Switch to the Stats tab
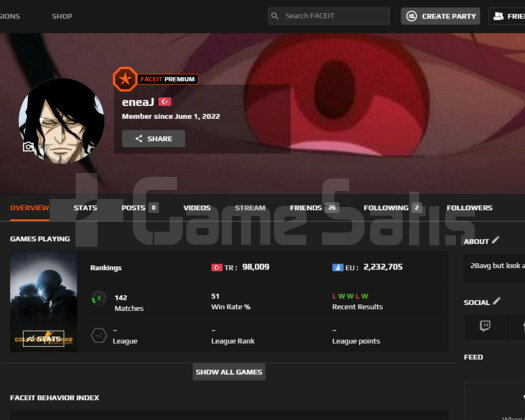This screenshot has height=420, width=525. tap(85, 208)
